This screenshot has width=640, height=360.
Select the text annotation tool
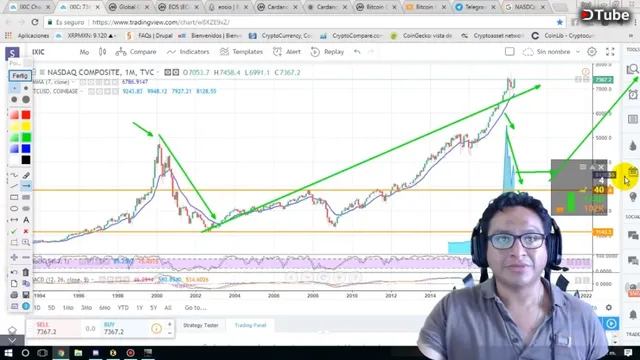(26, 220)
